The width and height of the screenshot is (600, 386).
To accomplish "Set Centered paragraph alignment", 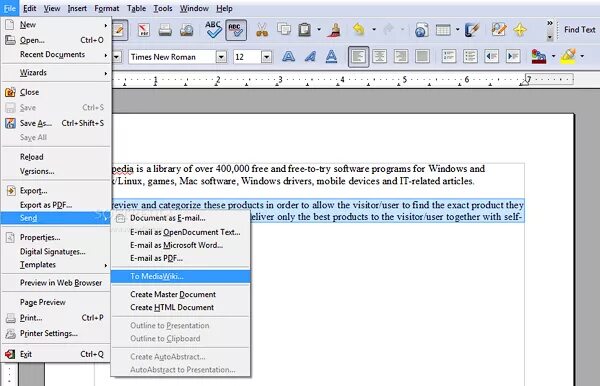I will tap(380, 57).
